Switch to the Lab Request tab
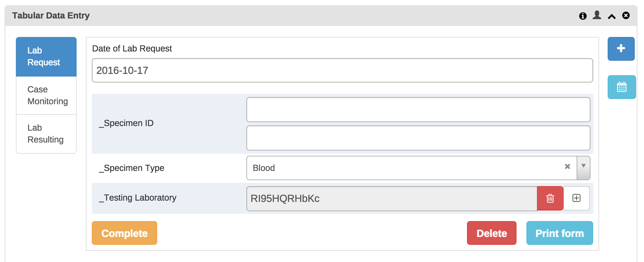The height and width of the screenshot is (262, 644). coord(46,56)
